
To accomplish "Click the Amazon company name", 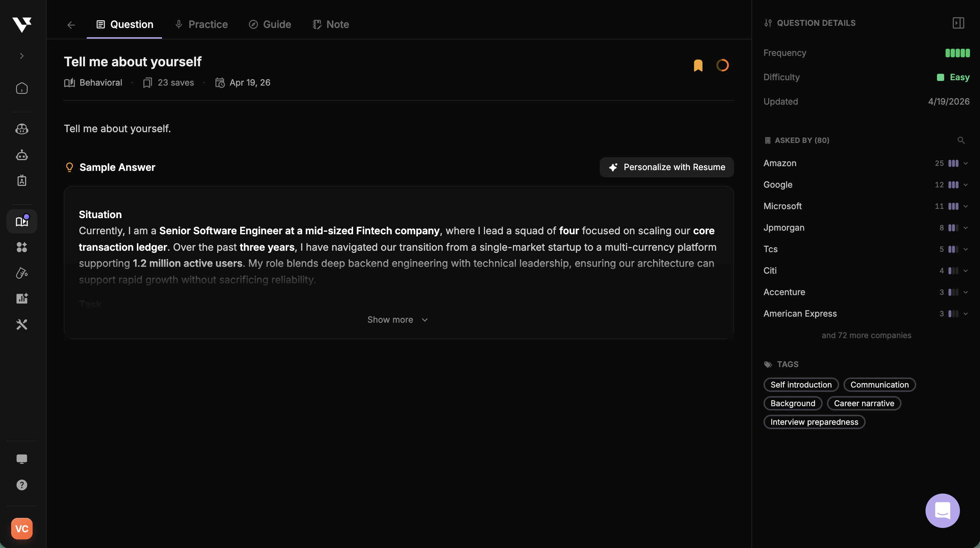I will (780, 163).
